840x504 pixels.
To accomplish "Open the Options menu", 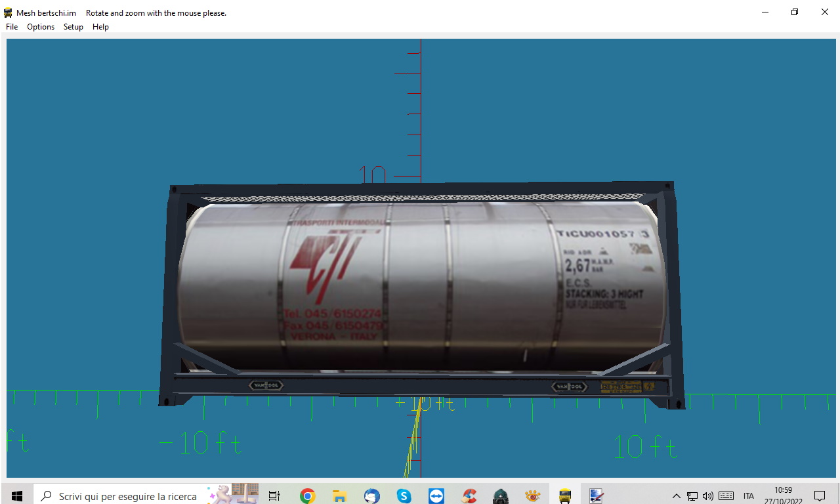I will pyautogui.click(x=41, y=27).
